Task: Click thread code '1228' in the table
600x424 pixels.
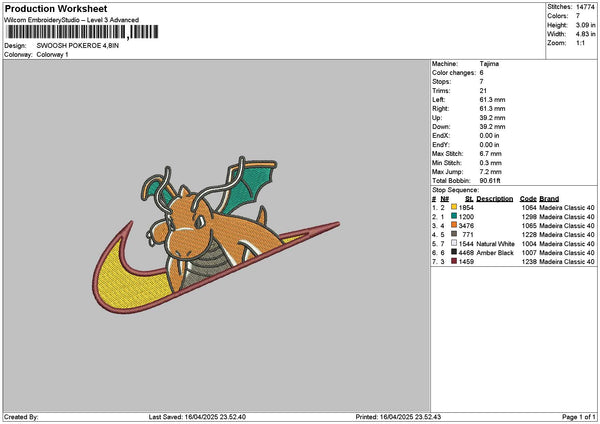Action: pyautogui.click(x=529, y=235)
